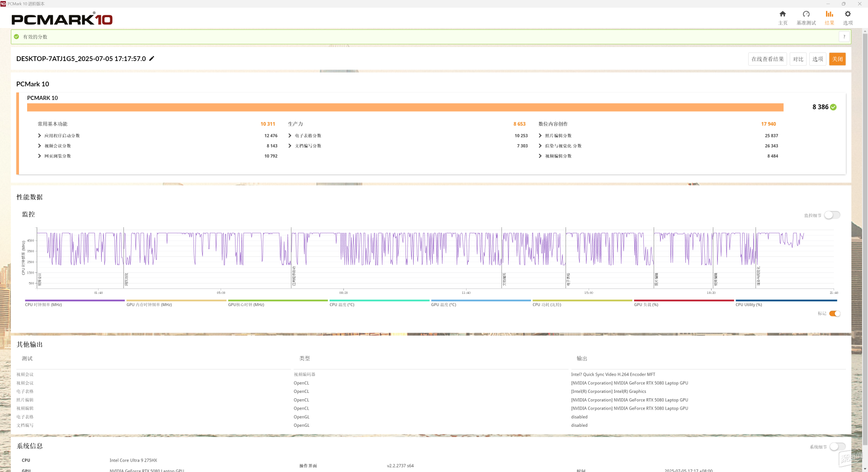Toggle the 监控细节 switch
Screen dimensions: 868x472
click(x=832, y=215)
